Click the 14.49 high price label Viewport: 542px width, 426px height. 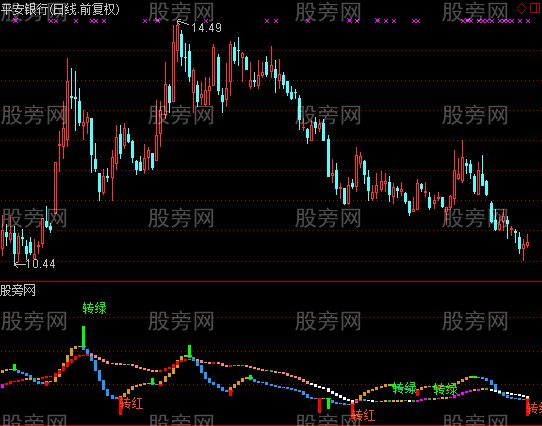click(206, 28)
